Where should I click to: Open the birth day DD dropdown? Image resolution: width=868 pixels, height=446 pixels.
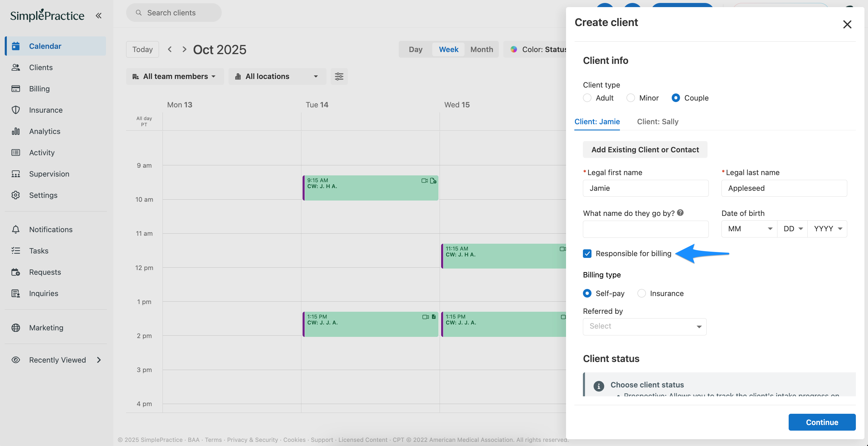pyautogui.click(x=793, y=229)
